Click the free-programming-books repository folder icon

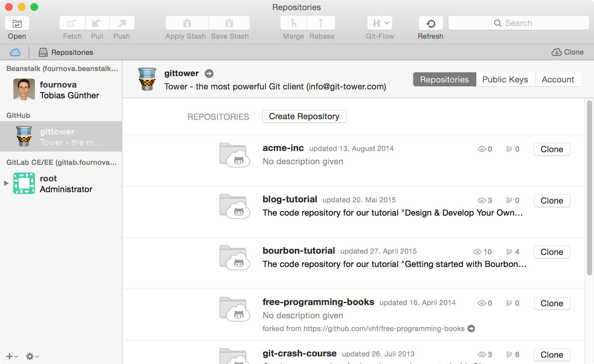tap(234, 309)
